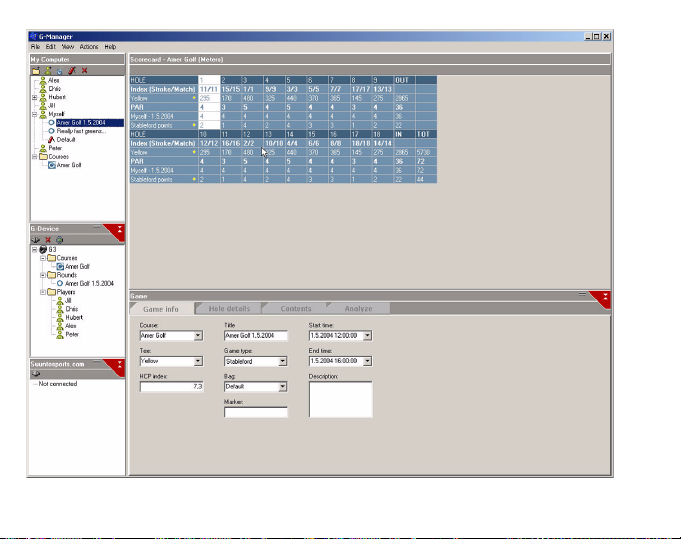Open the File menu

point(35,46)
